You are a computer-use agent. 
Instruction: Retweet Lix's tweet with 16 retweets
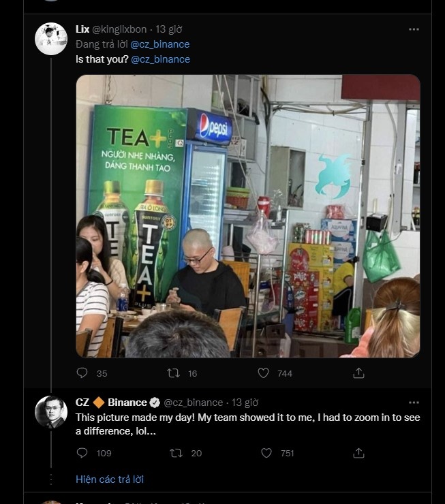coord(173,373)
